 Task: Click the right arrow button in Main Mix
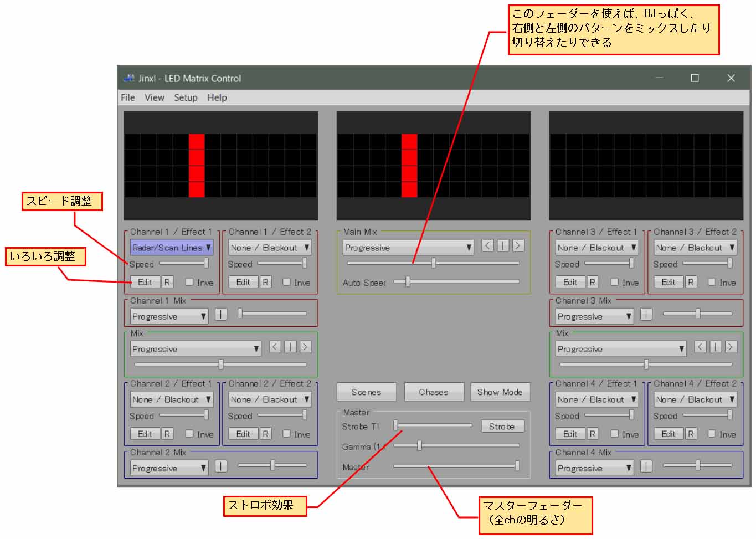point(518,245)
